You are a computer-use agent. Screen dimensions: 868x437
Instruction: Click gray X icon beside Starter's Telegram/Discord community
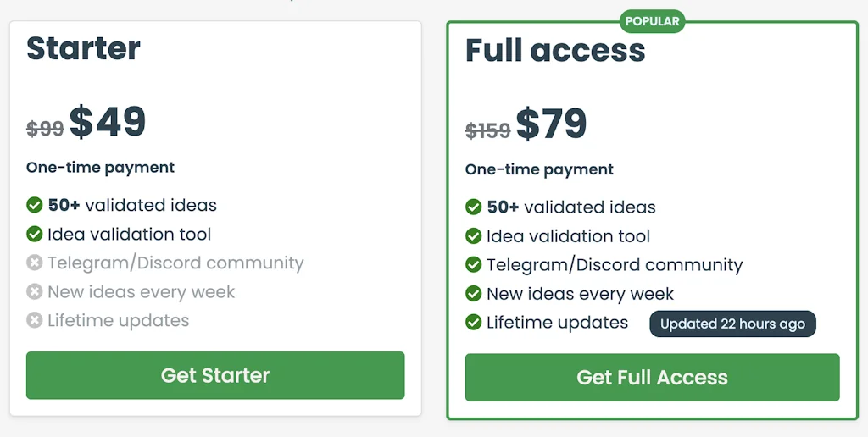(35, 263)
